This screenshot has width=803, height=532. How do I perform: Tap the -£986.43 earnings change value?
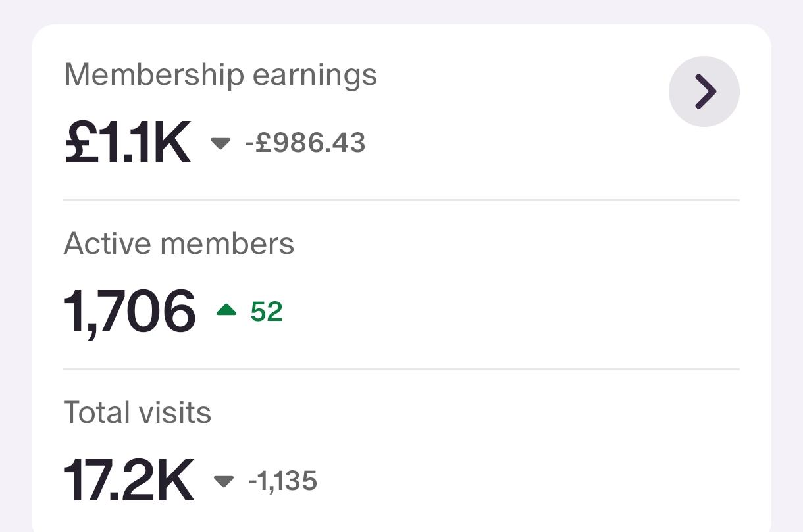[305, 143]
